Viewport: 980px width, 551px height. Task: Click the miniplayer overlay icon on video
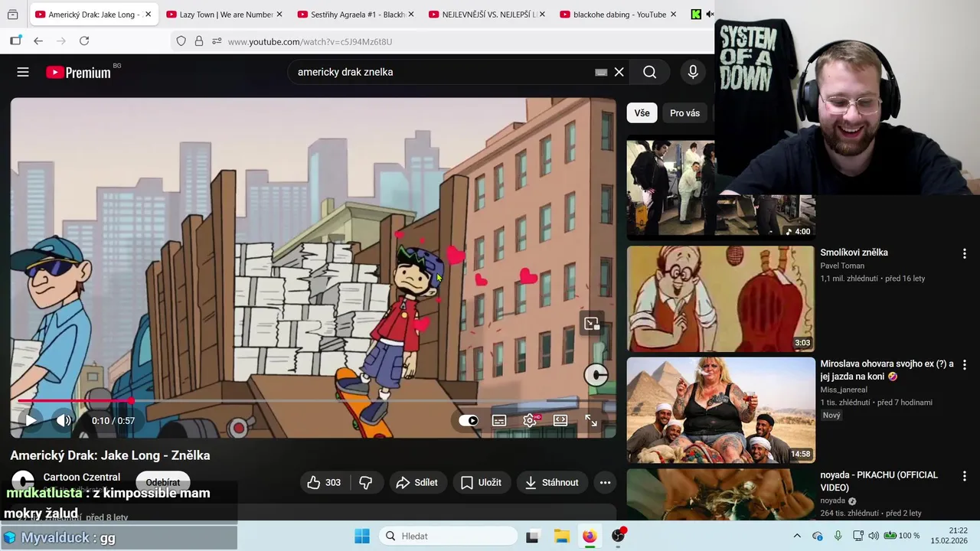click(x=592, y=324)
